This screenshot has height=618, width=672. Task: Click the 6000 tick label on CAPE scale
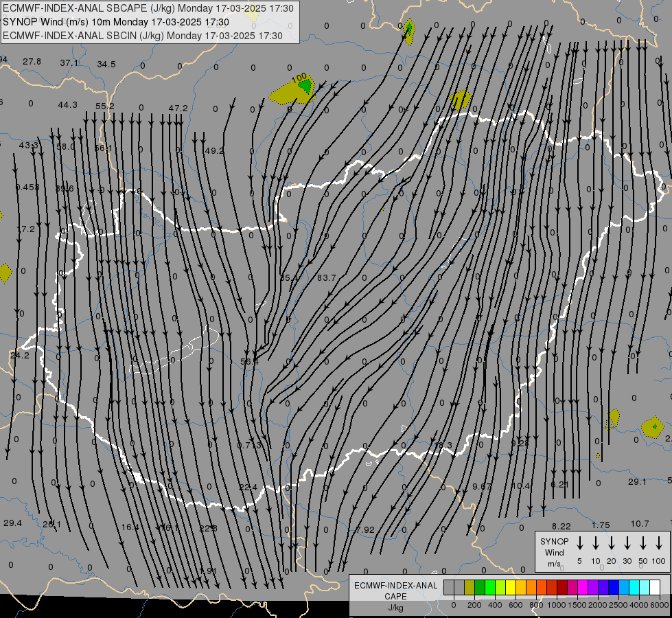tap(660, 605)
